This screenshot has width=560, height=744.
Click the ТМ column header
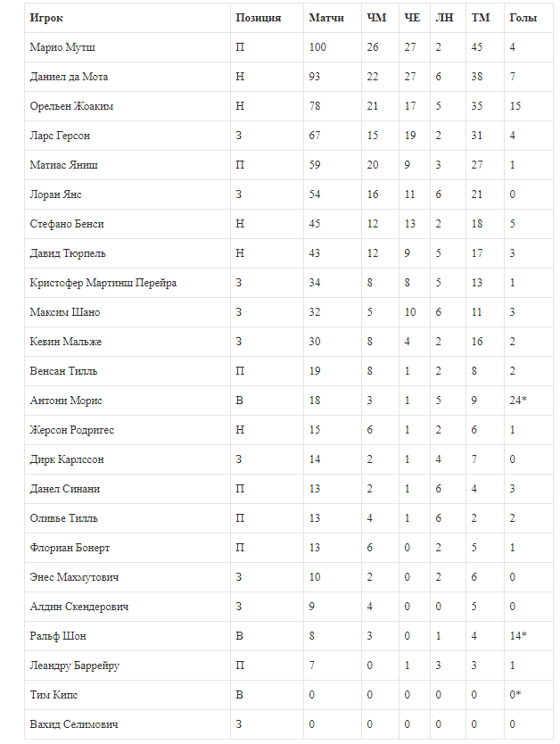point(481,18)
